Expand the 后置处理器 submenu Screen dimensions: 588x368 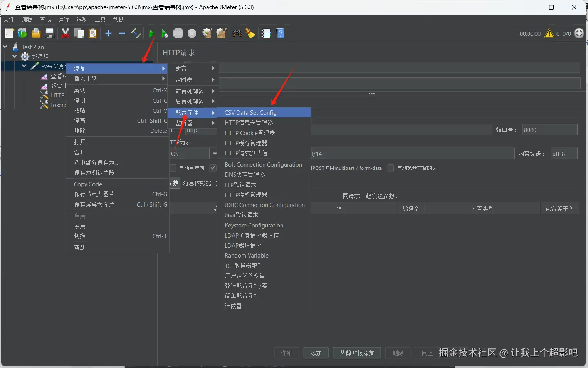(x=194, y=101)
